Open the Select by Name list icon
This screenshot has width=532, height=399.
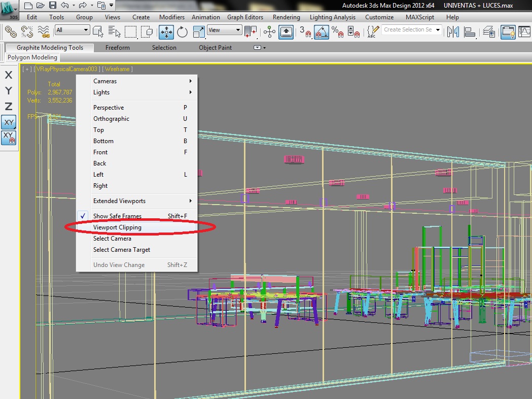pos(114,32)
